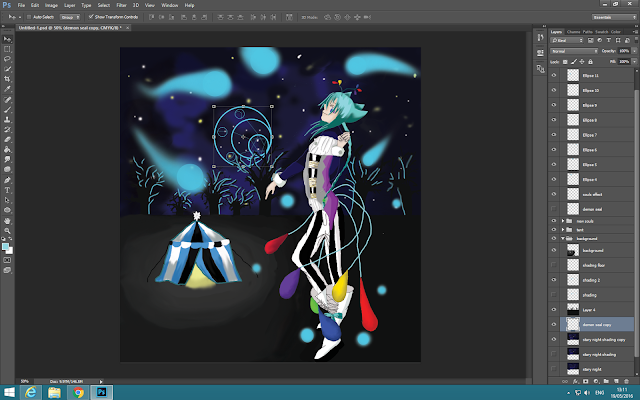Filter layers by type layers
Viewport: 640px width, 400px height.
pos(609,40)
